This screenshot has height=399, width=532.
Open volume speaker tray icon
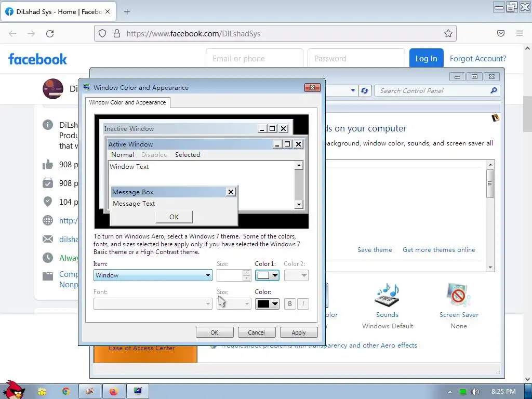coord(475,392)
